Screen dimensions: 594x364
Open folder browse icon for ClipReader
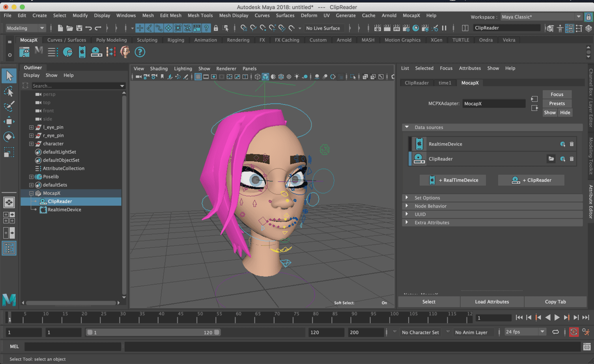551,159
